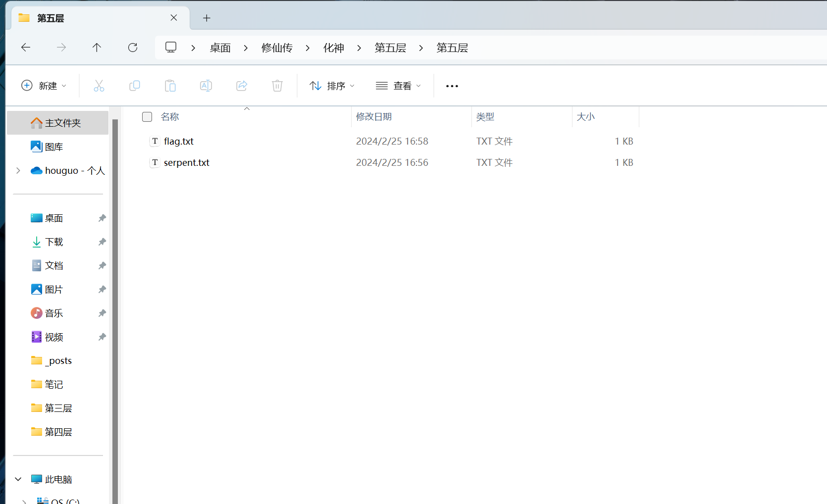Viewport: 827px width, 504px height.
Task: Click the pin icon beside 音乐
Action: click(102, 313)
